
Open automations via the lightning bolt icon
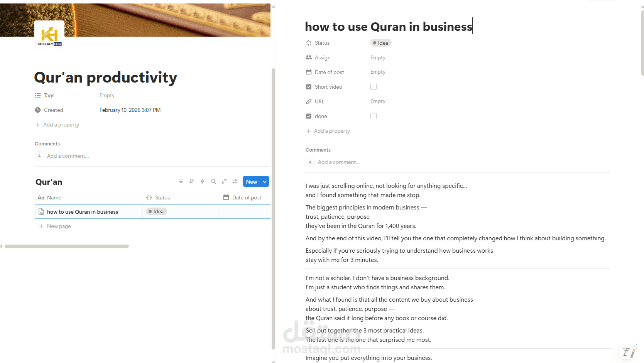203,181
